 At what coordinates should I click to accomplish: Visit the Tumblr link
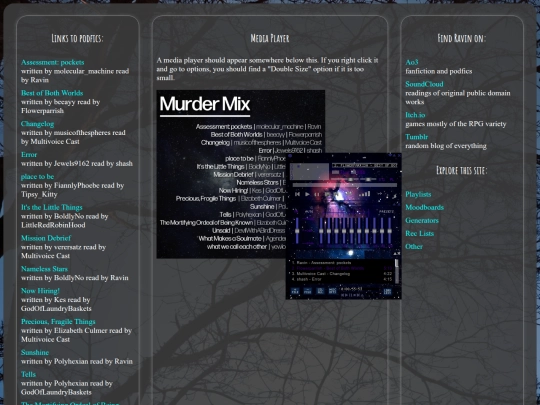click(x=417, y=137)
